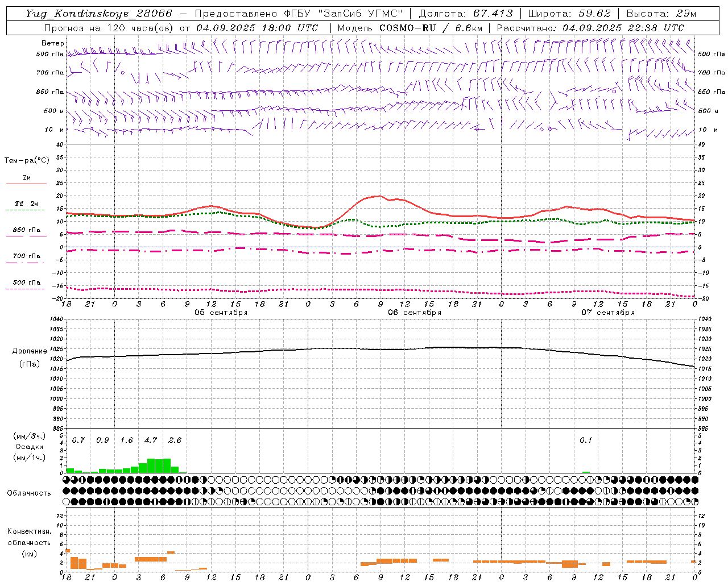
Task: Click the left 10 м wind level label
Action: coord(54,130)
